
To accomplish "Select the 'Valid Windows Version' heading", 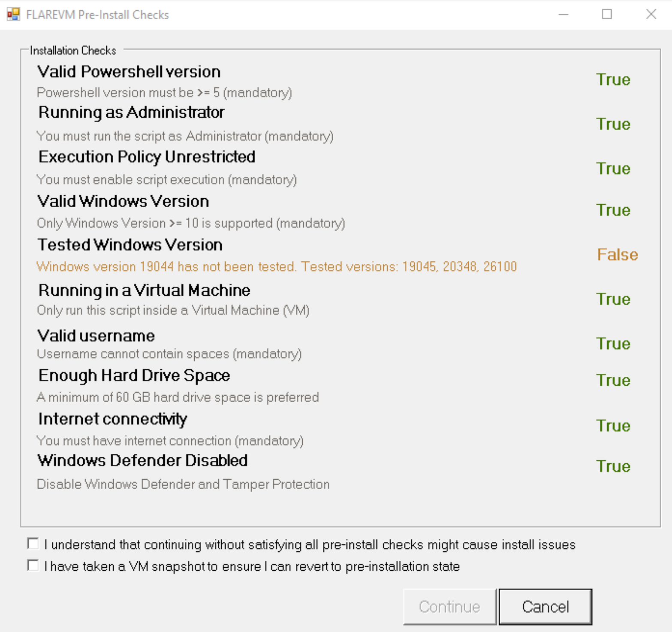I will click(x=123, y=201).
